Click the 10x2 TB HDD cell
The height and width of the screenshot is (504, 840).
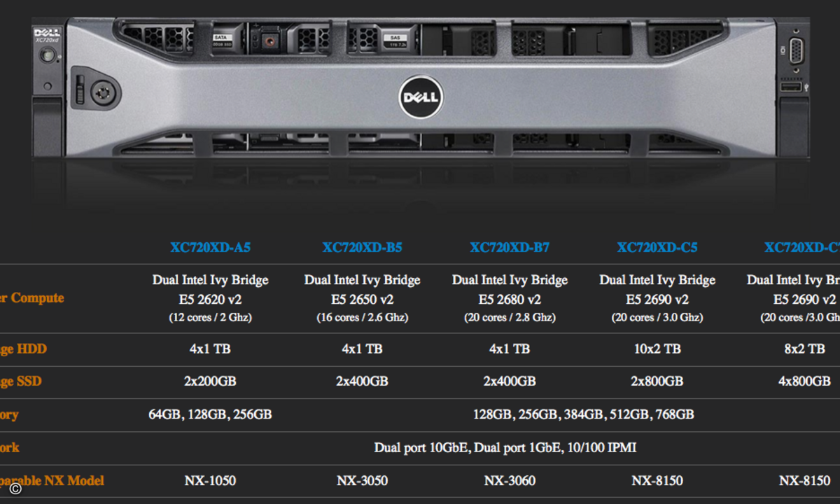pos(657,349)
